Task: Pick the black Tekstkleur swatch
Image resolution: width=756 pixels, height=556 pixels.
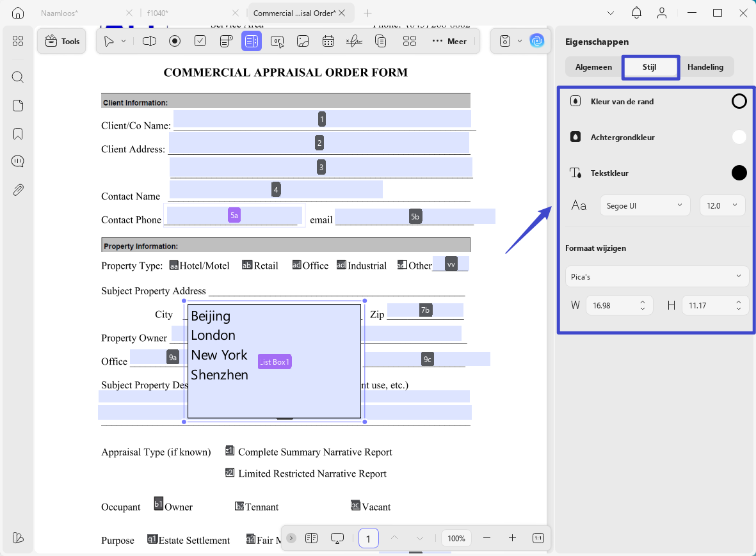Action: (739, 173)
